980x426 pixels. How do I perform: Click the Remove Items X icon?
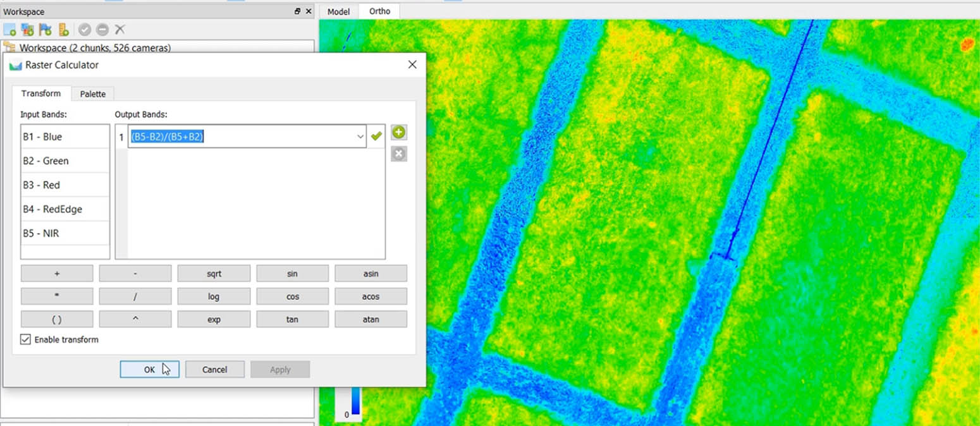[119, 30]
